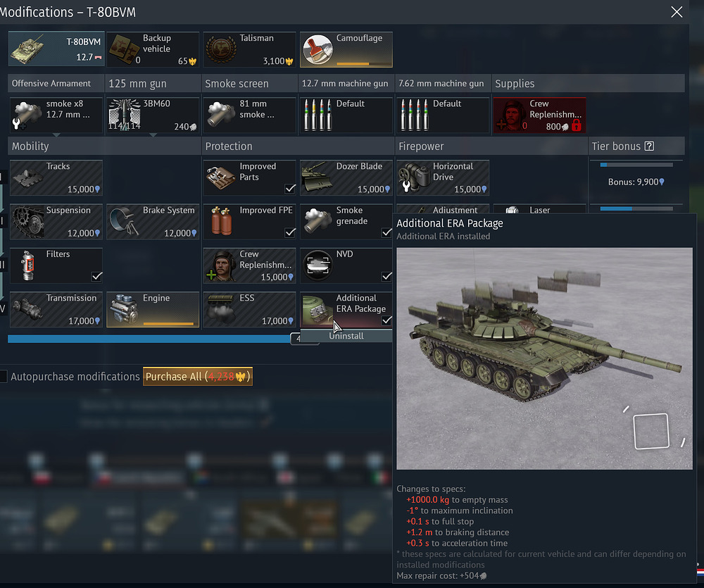Click Uninstall for Additional ERA Package
The width and height of the screenshot is (704, 588).
[346, 336]
